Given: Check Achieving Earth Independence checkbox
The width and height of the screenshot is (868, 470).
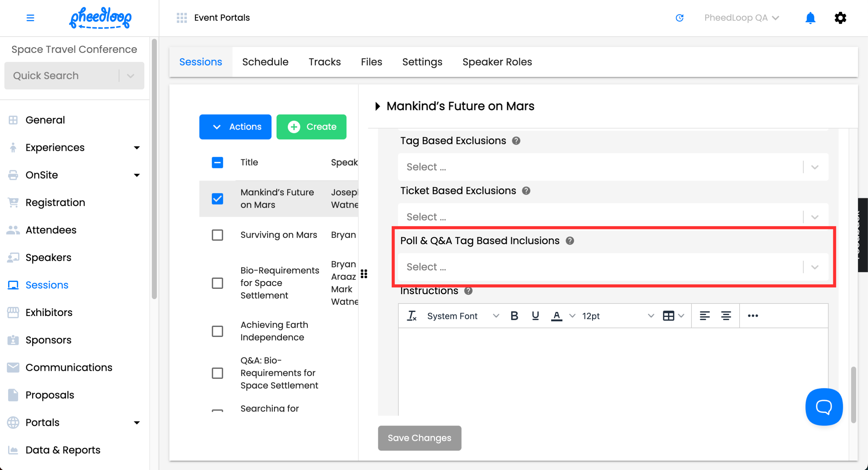Looking at the screenshot, I should click(217, 331).
